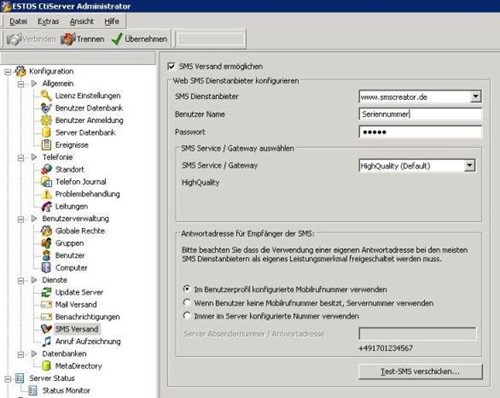Click into the Benutzer Name field

click(x=420, y=114)
